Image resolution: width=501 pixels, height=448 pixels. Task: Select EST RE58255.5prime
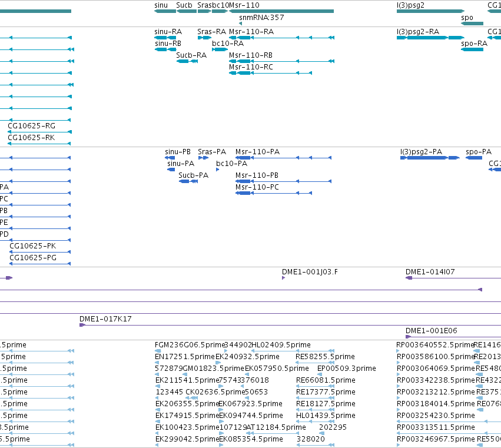(325, 357)
